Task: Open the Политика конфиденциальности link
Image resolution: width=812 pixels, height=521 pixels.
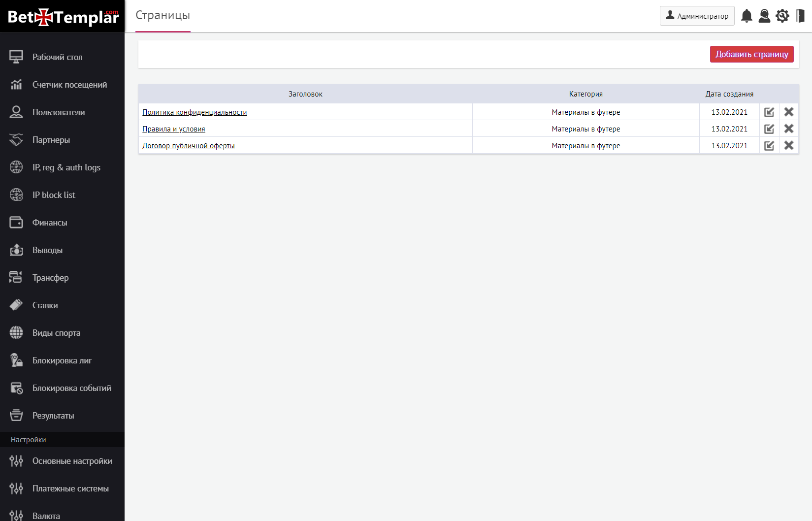Action: pyautogui.click(x=195, y=112)
